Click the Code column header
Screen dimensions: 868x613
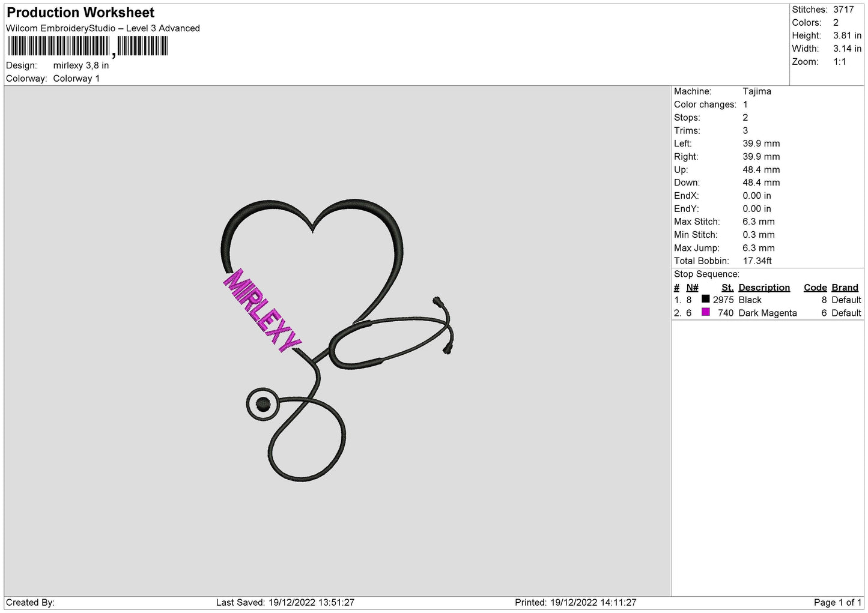815,288
